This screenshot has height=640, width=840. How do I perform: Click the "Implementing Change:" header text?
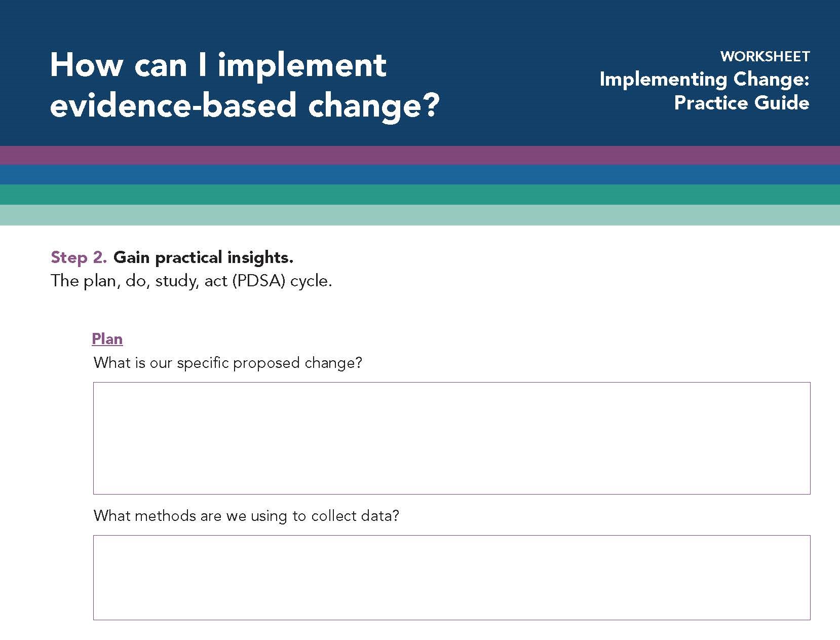click(704, 79)
